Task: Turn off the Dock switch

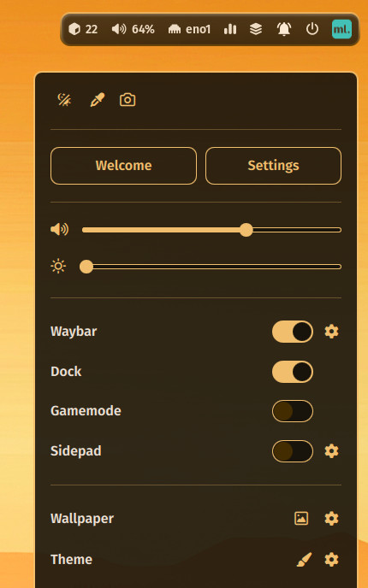Action: click(x=293, y=372)
